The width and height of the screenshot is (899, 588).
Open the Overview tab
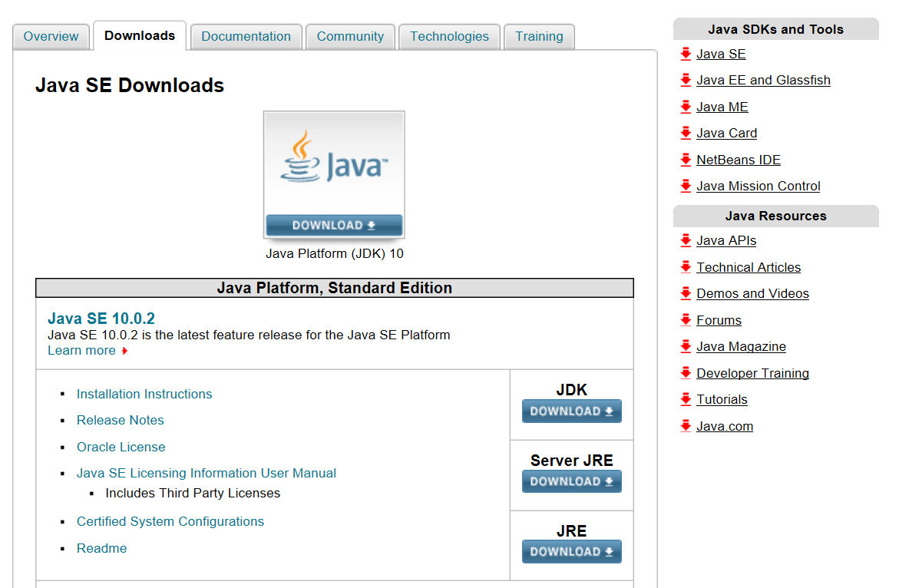(51, 37)
